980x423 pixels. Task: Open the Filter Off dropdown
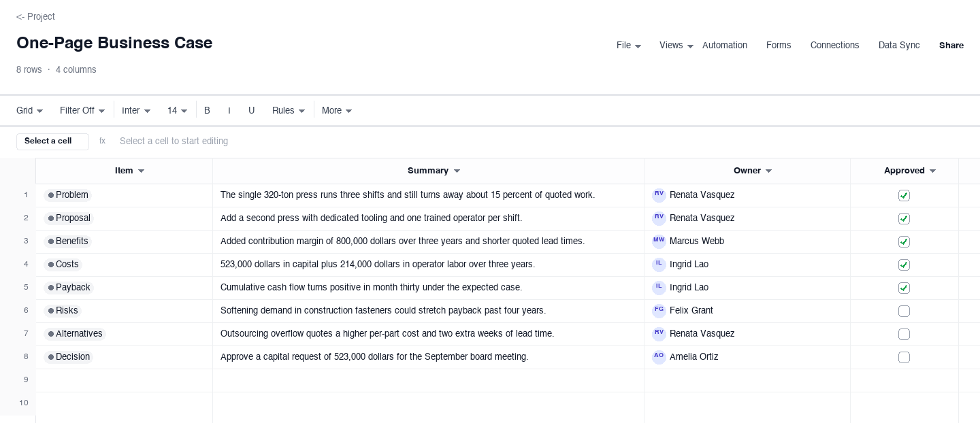[x=82, y=110]
